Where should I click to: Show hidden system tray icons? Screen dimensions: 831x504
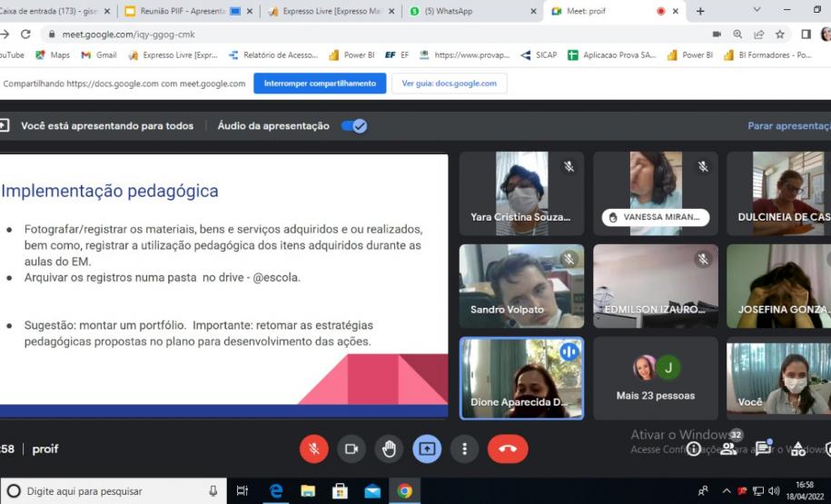pyautogui.click(x=726, y=491)
